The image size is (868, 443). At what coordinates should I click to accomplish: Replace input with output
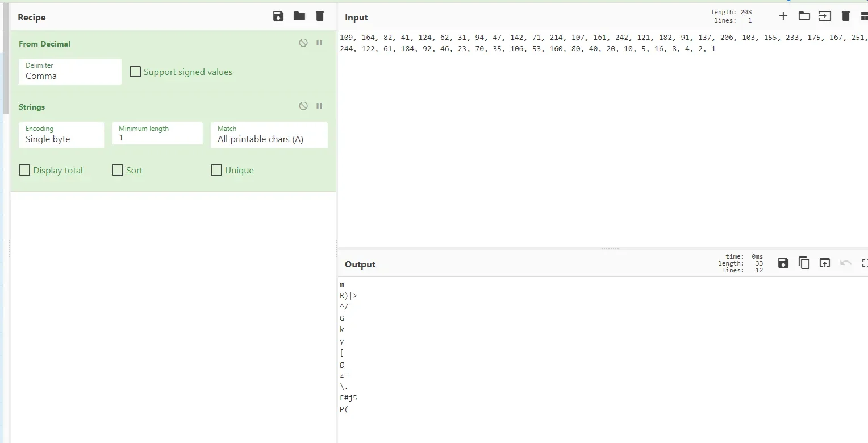824,263
